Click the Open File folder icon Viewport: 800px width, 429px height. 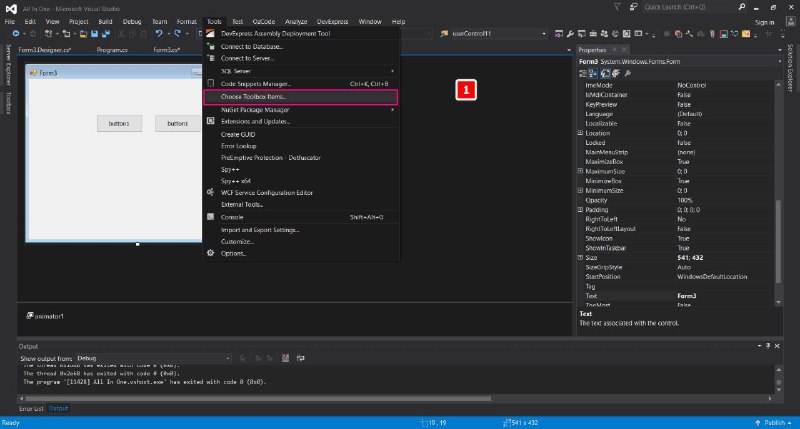coord(83,34)
